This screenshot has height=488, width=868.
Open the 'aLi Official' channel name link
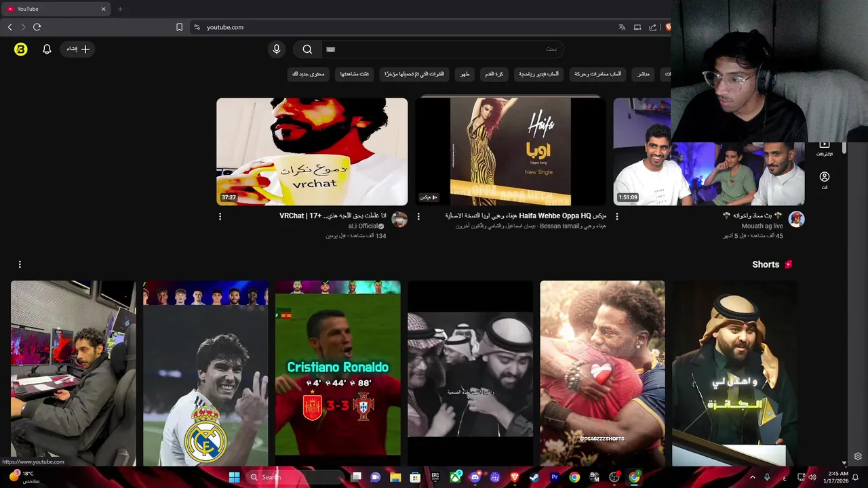tap(363, 226)
